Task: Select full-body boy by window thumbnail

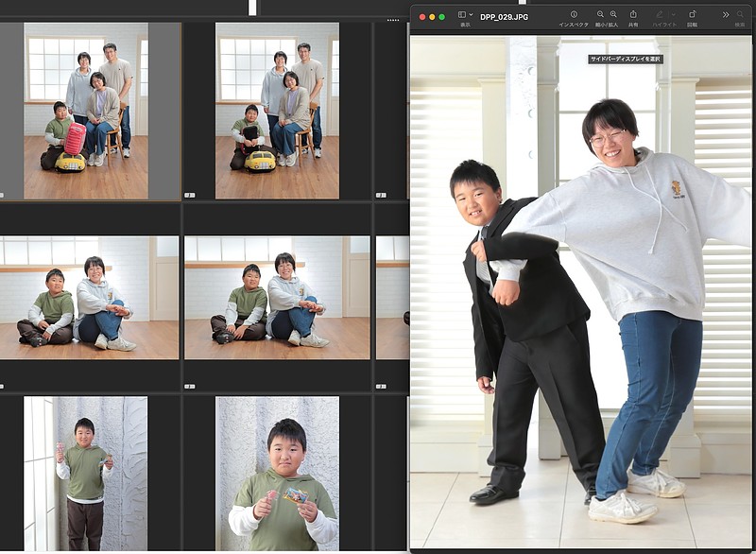Action: [x=85, y=473]
